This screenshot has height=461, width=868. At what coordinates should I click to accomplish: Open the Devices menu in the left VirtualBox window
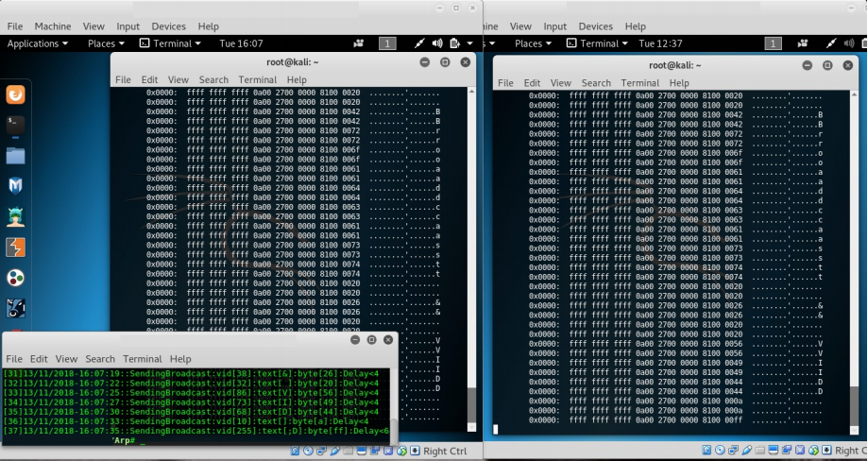coord(168,26)
